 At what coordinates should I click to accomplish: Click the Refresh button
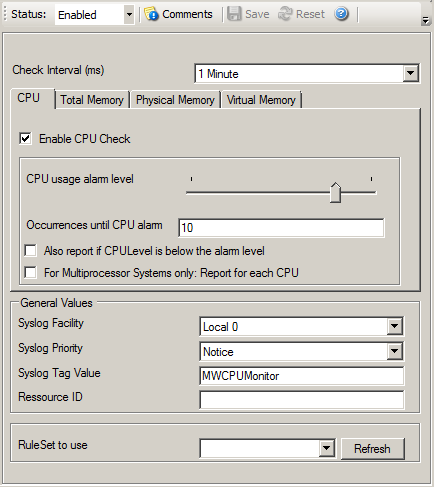372,449
